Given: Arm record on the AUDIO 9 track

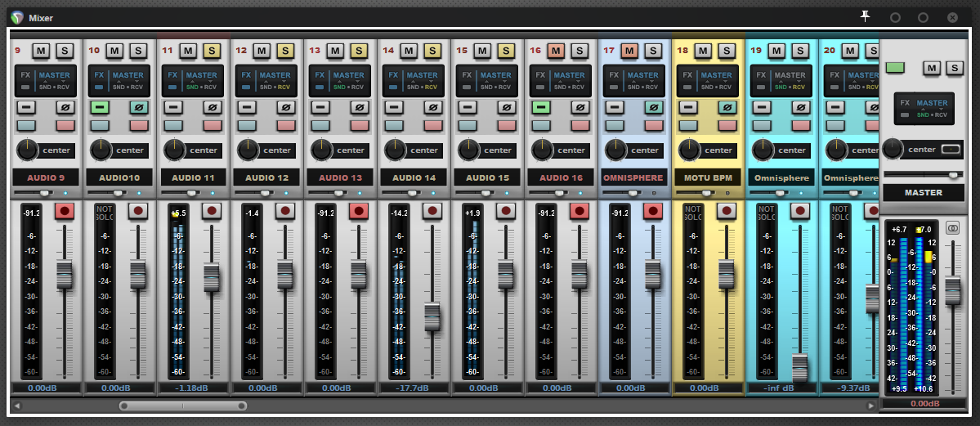Looking at the screenshot, I should coord(65,212).
